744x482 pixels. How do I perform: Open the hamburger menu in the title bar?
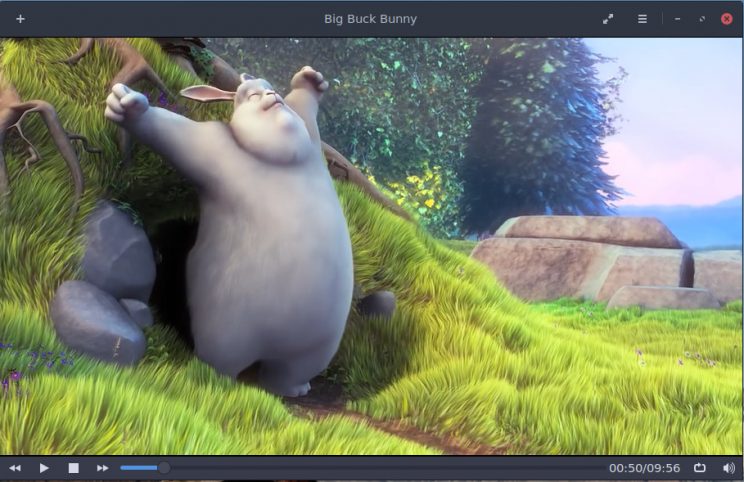642,19
